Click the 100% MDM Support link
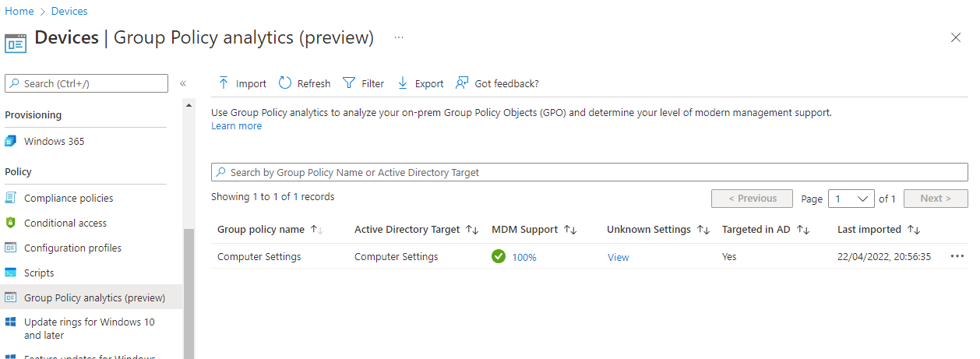 pos(524,257)
